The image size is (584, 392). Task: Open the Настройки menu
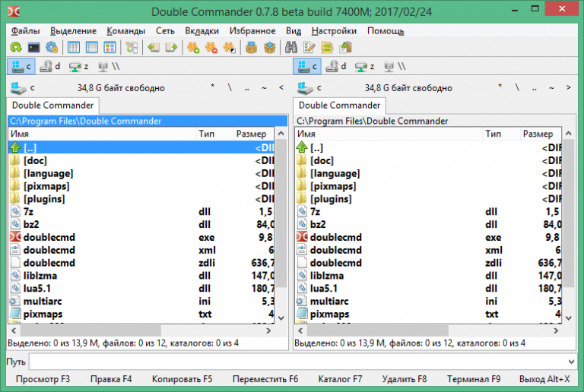click(334, 31)
